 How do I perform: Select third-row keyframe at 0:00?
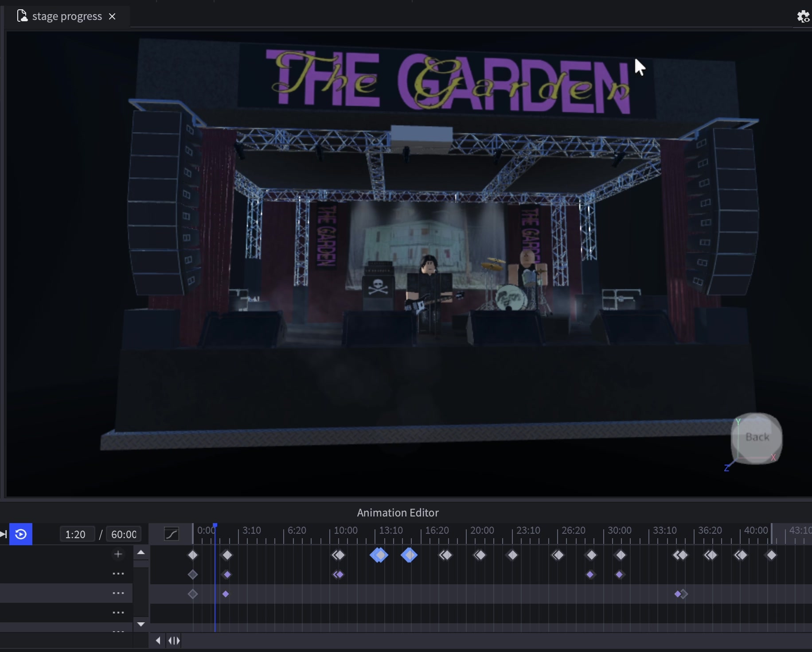point(193,594)
